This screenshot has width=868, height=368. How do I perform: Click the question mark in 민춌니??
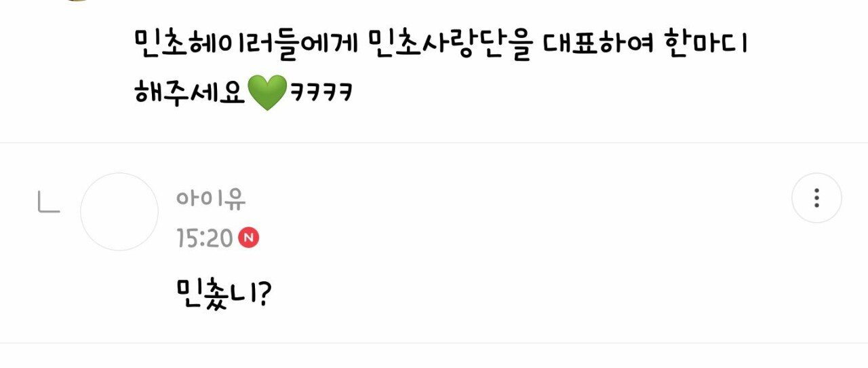click(x=263, y=295)
